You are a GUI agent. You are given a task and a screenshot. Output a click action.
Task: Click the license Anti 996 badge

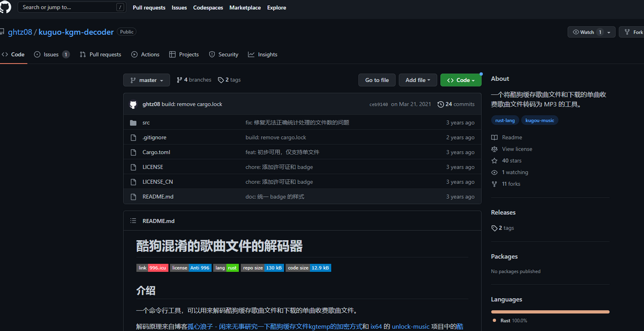pos(191,268)
